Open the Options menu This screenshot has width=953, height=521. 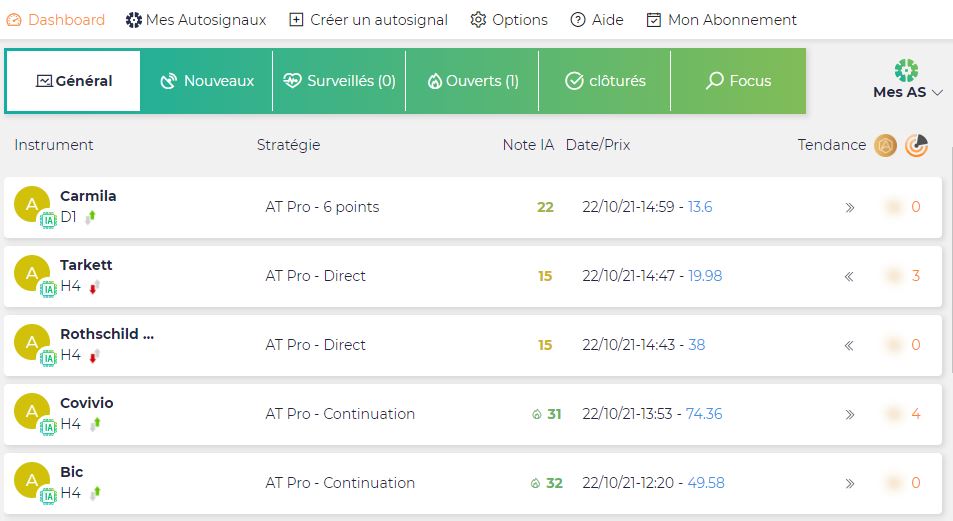[509, 20]
